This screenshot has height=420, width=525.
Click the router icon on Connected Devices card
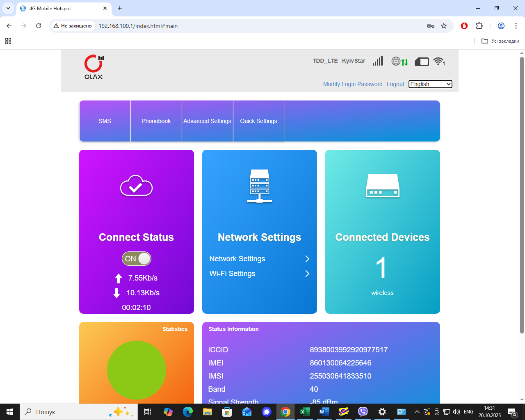(x=382, y=186)
